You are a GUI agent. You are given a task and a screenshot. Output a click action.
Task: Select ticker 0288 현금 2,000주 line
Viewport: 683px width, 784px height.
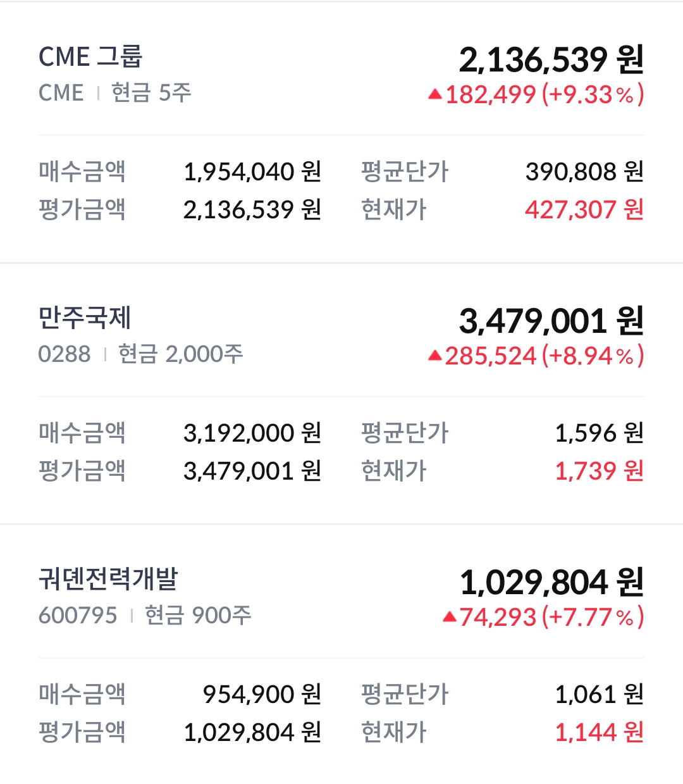coord(140,354)
